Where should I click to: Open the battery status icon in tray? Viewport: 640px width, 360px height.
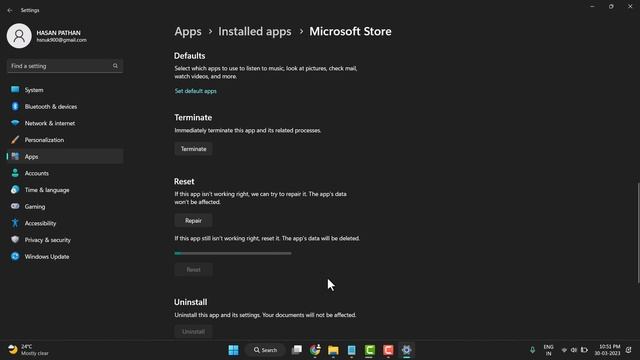click(584, 350)
